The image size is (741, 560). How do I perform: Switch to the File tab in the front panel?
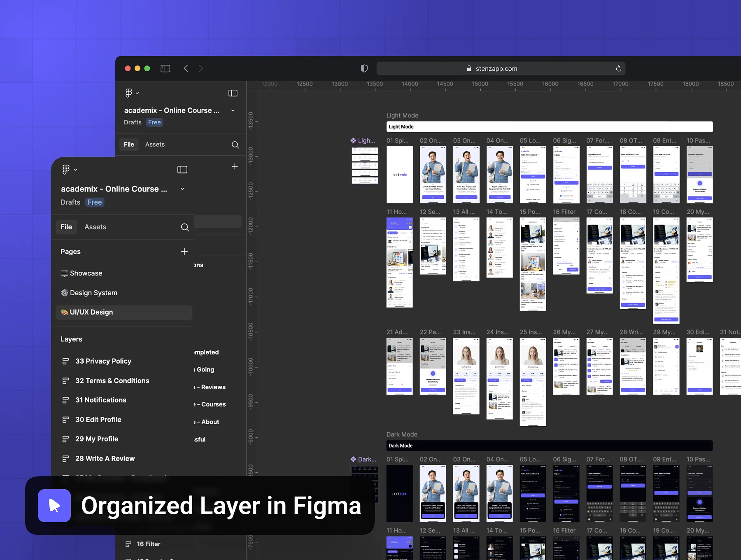click(66, 227)
